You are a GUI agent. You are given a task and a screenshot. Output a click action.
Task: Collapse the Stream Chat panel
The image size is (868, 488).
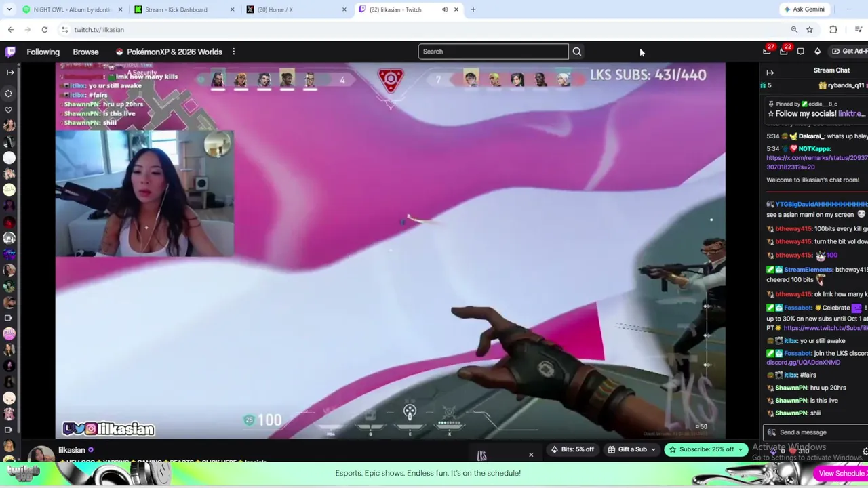point(770,72)
